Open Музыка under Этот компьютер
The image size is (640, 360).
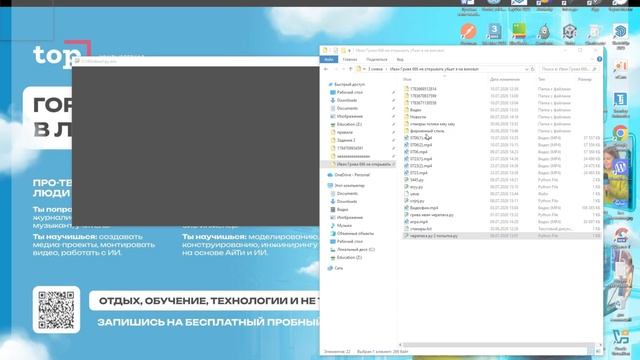click(344, 225)
